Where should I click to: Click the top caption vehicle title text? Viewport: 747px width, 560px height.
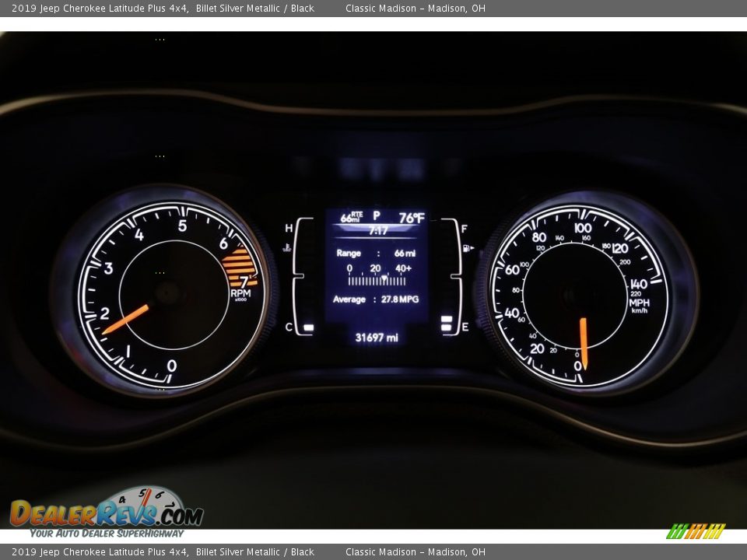pos(163,9)
